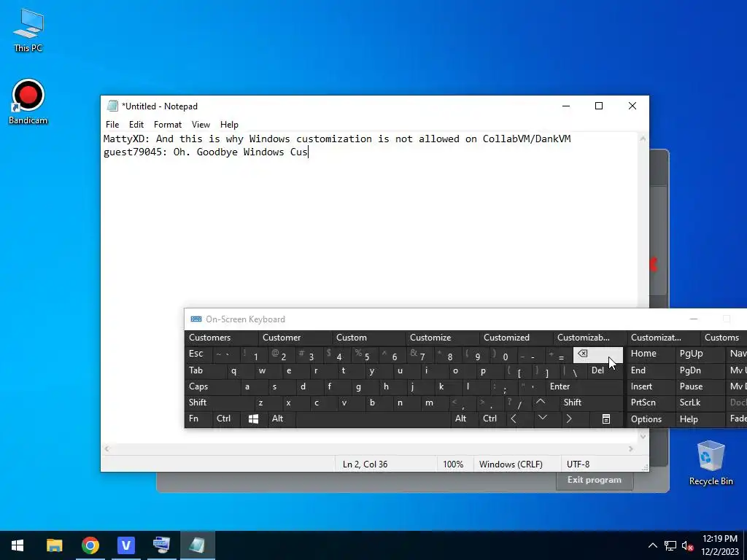Click the muted volume tray icon

pyautogui.click(x=687, y=545)
